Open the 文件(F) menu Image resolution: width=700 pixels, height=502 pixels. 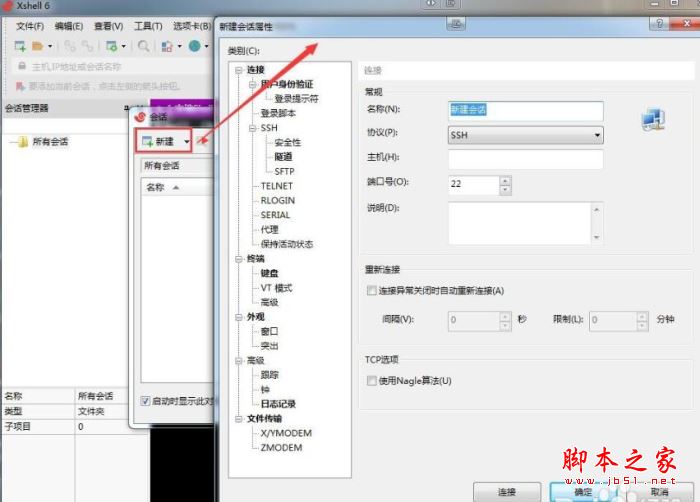(30, 26)
